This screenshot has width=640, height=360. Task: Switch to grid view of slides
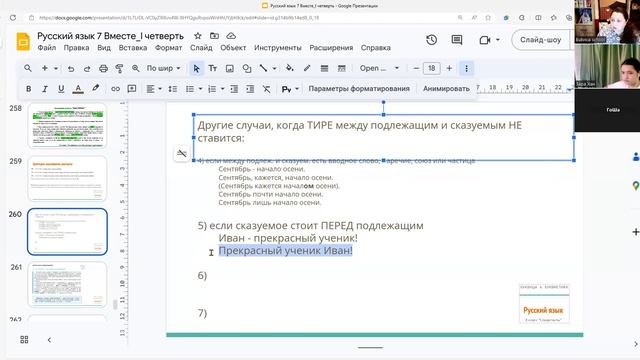tap(24, 340)
